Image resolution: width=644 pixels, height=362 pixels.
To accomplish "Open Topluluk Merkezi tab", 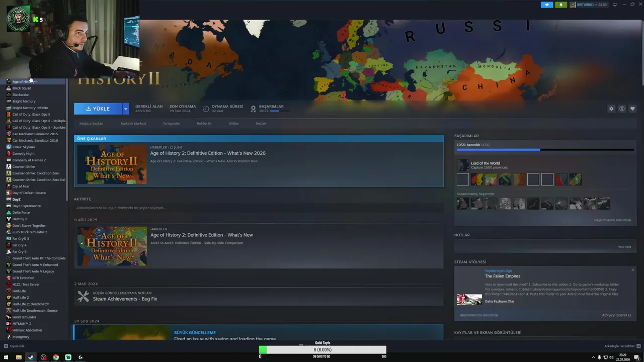I will pos(133,123).
